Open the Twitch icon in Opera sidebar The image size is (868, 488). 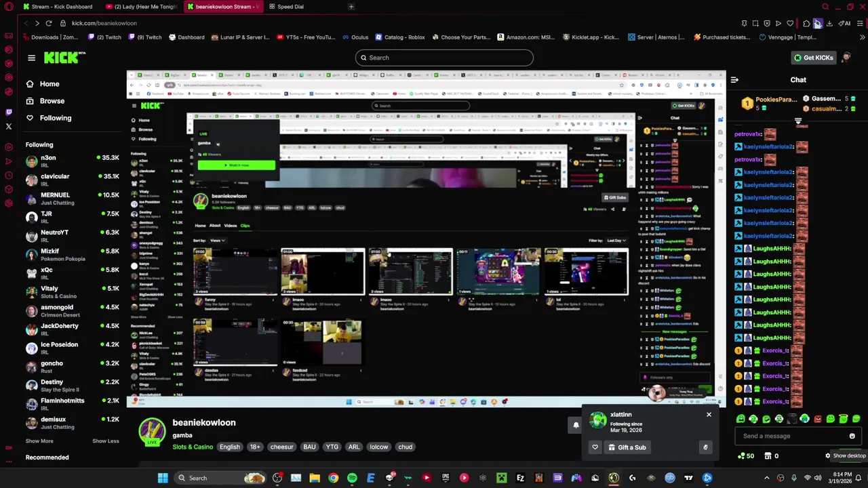[8, 112]
